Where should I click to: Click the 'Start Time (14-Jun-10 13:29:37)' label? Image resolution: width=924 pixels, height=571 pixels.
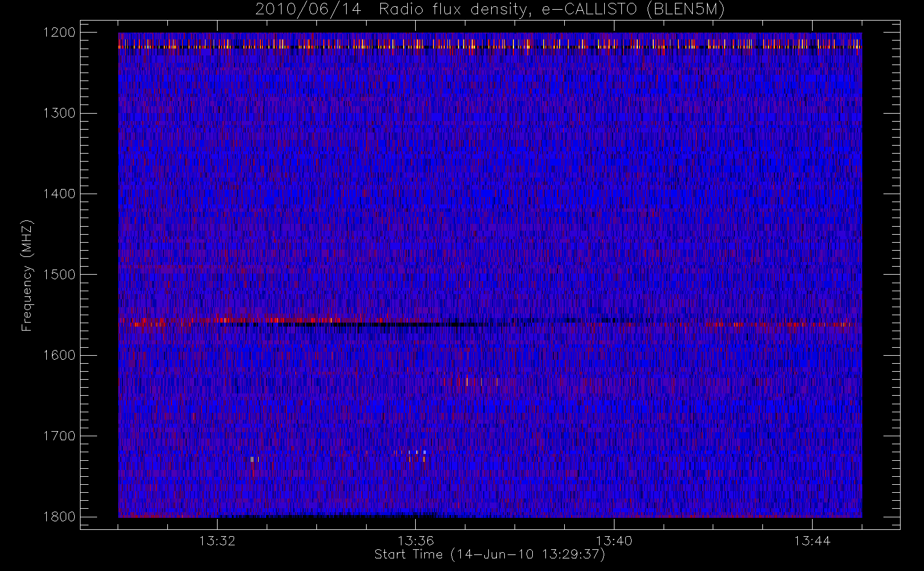click(x=489, y=554)
